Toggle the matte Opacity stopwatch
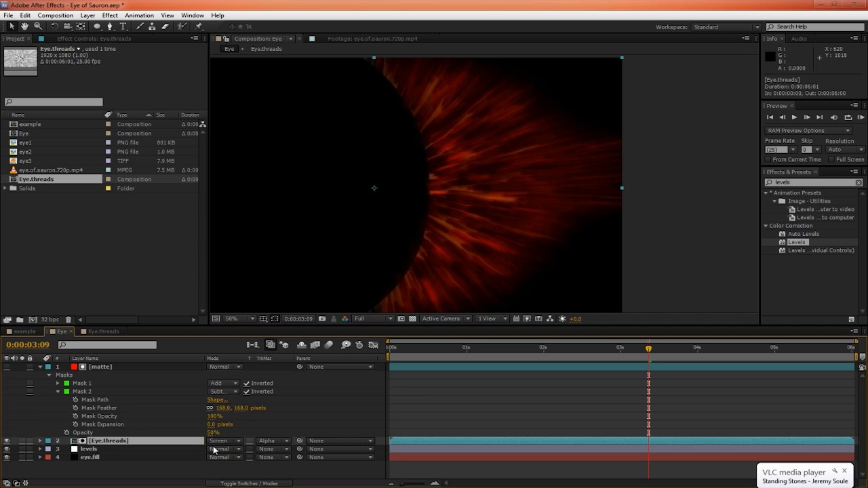Screen dimensions: 868x488 coord(66,432)
